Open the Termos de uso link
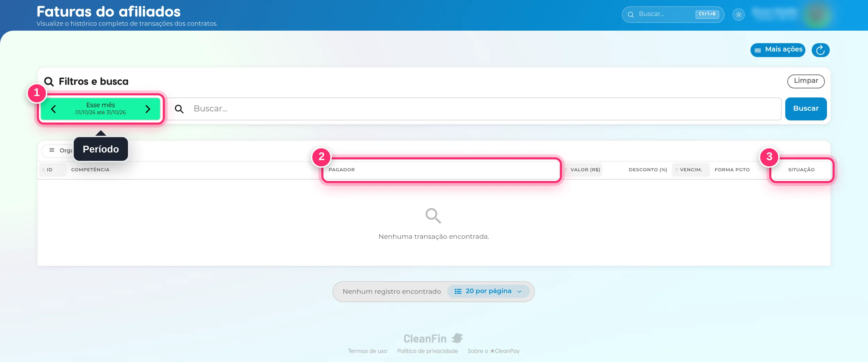Screen dimensions: 868x362 click(x=367, y=351)
